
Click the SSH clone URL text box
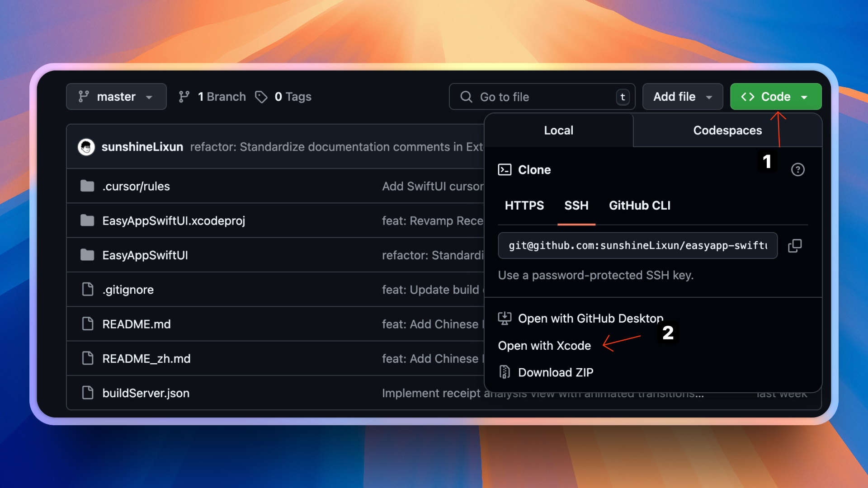pos(637,246)
